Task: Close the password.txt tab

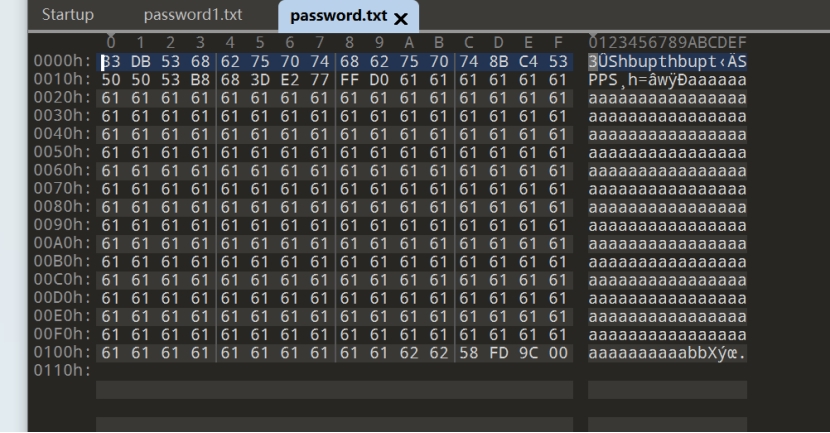Action: coord(401,19)
